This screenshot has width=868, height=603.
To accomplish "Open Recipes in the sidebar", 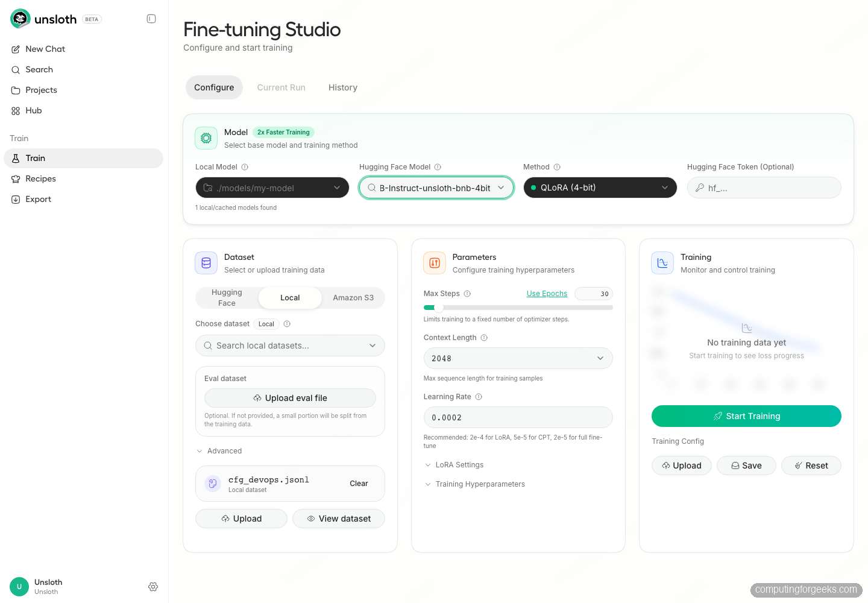I will point(83,178).
